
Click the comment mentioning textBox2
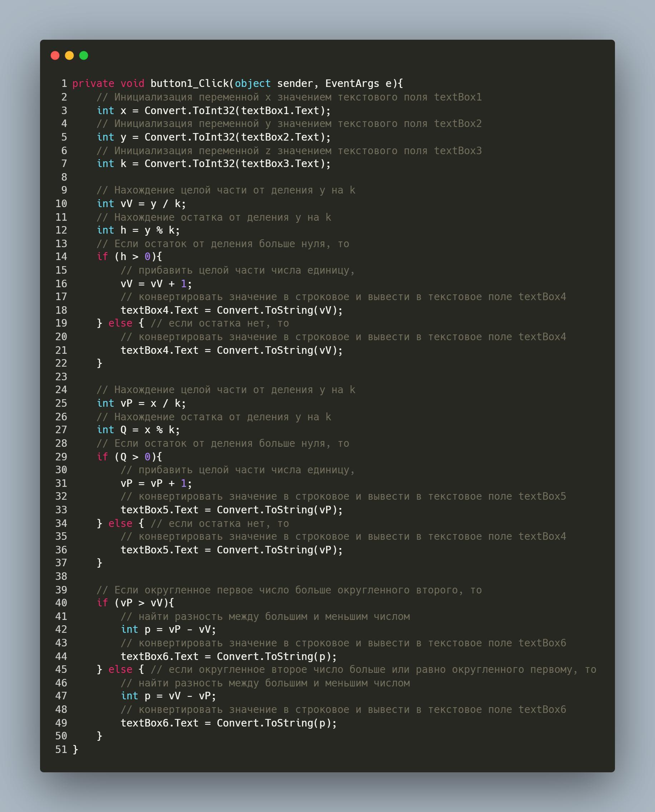tap(289, 123)
